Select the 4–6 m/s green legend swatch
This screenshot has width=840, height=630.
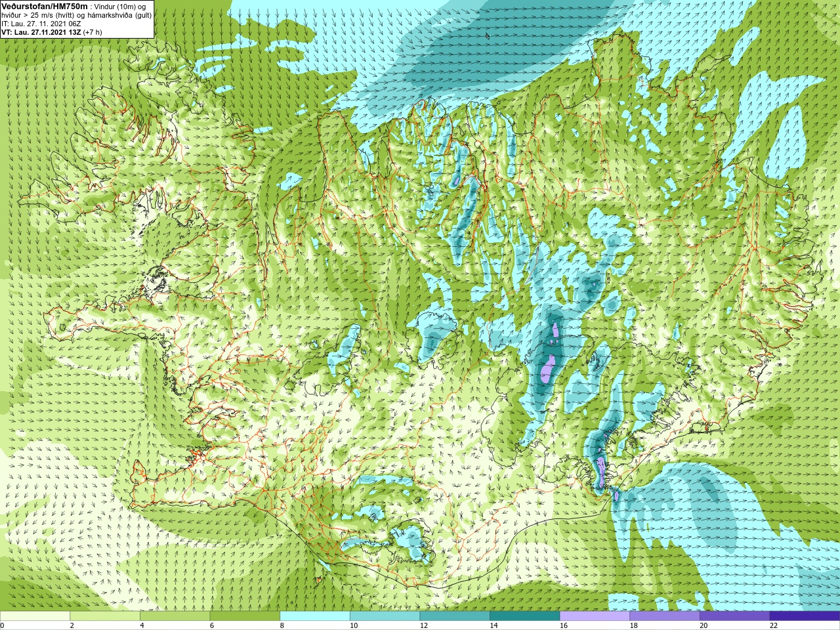click(175, 616)
